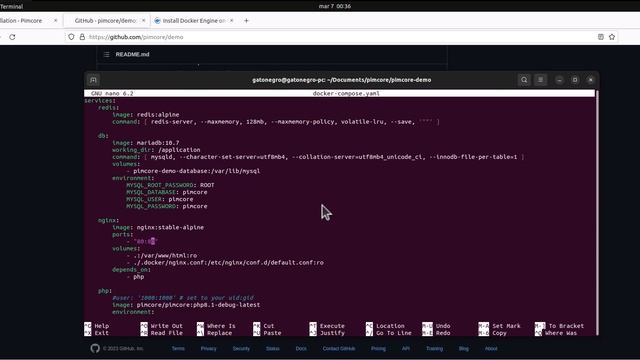
Task: Close the Pimcore installation tab
Action: [56, 20]
